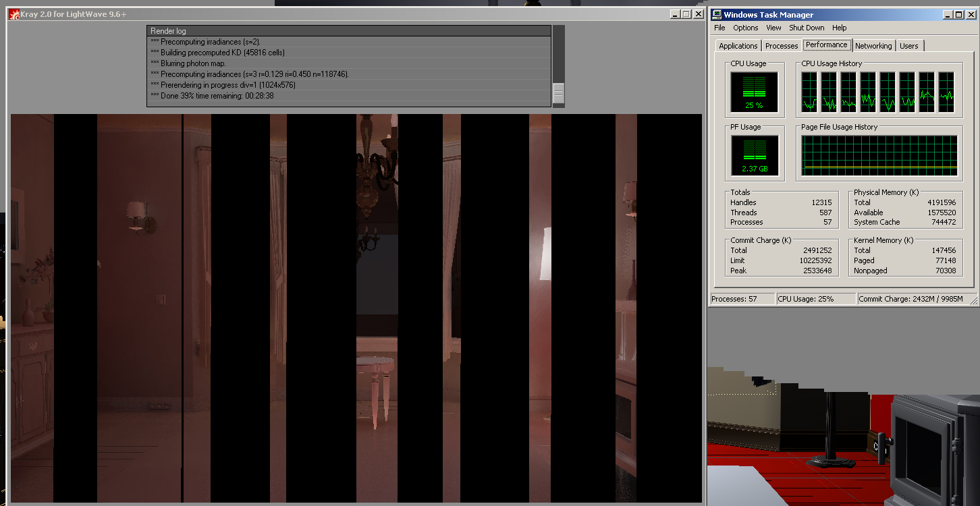Close the Kray 2.0 render window
Viewport: 980px width, 506px height.
[x=697, y=14]
